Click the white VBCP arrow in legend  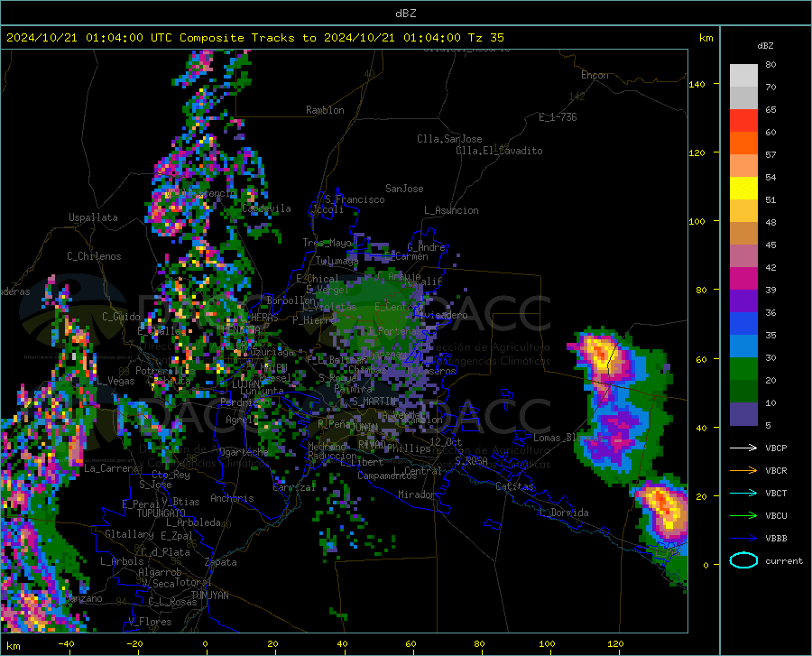tap(743, 448)
